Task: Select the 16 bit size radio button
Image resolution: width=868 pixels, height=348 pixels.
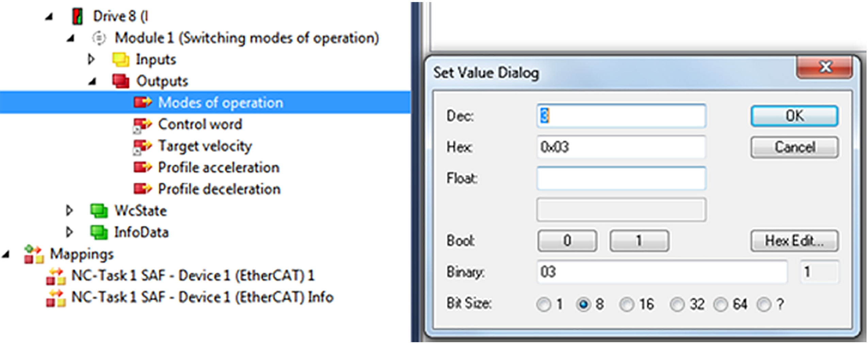Action: [x=626, y=304]
